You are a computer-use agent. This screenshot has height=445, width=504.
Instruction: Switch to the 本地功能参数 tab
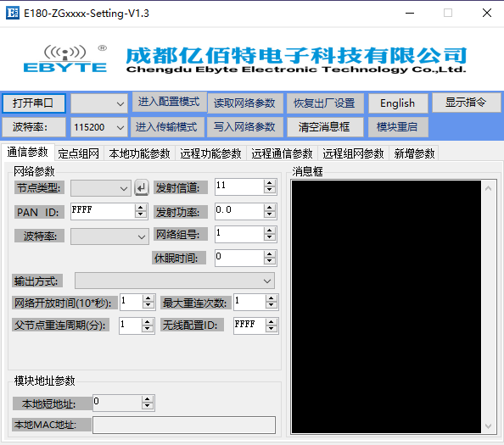click(139, 153)
